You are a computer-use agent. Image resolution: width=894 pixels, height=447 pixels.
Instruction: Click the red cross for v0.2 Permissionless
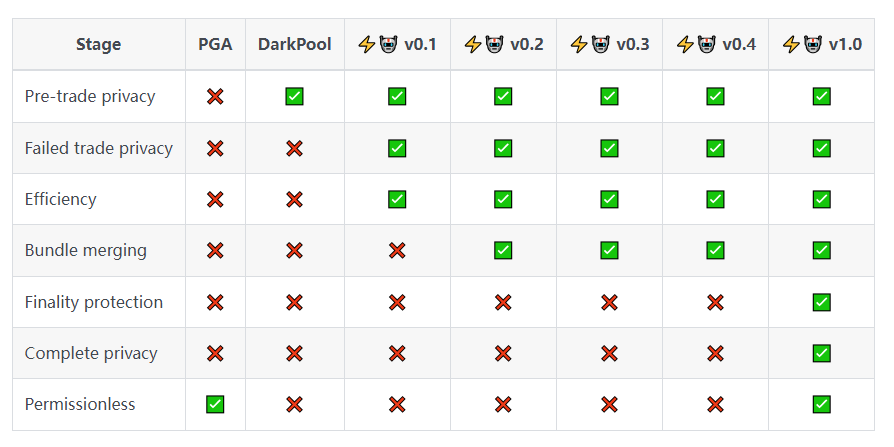pos(503,404)
